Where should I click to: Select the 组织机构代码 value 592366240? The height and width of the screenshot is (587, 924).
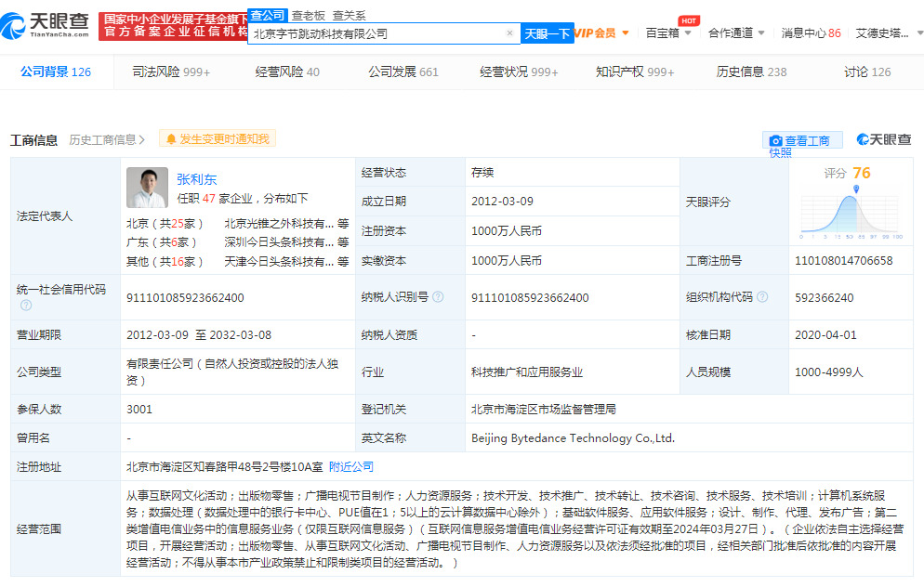click(825, 298)
